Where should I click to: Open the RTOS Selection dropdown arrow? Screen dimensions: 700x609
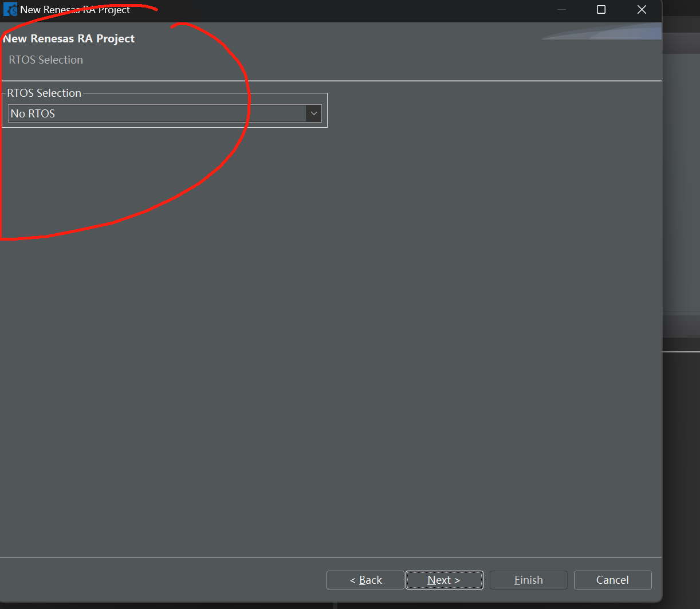point(313,113)
